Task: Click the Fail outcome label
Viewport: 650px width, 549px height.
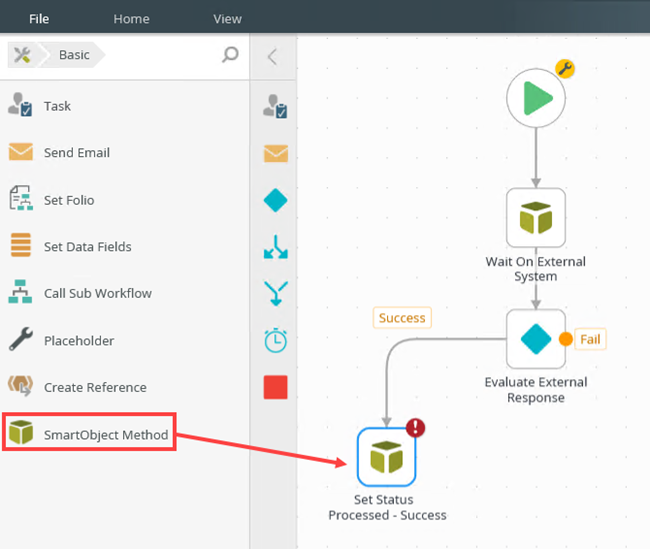Action: 590,339
